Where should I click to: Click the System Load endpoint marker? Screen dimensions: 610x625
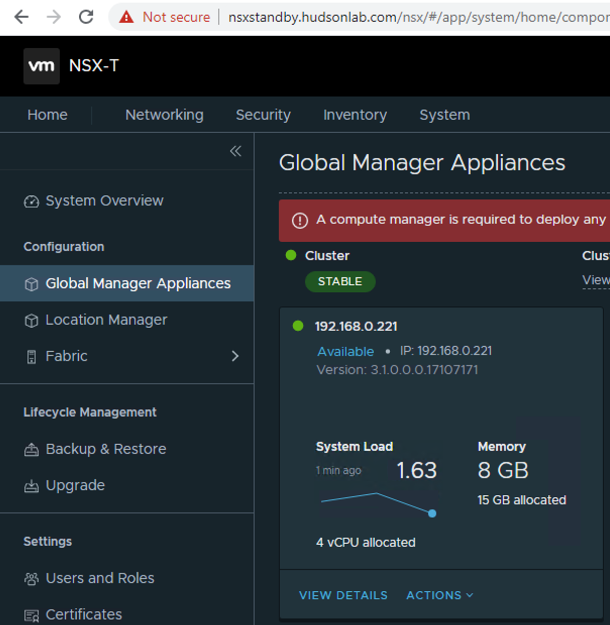pos(432,513)
